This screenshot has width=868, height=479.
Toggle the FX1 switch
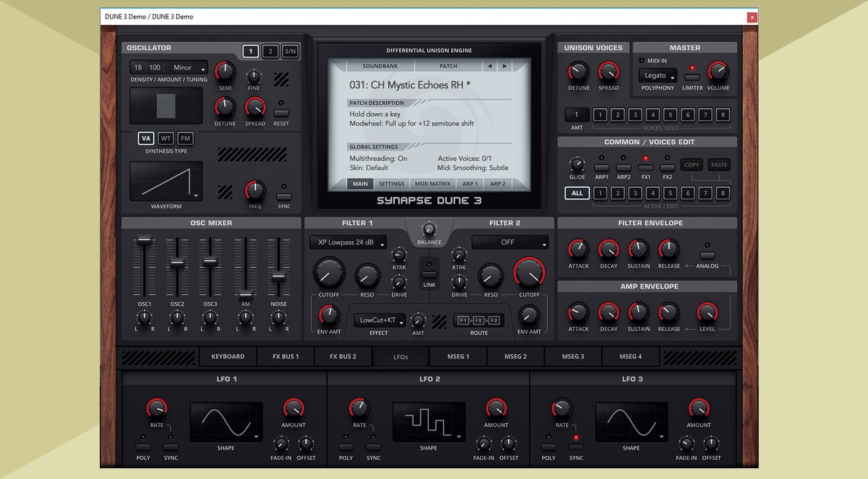[x=645, y=167]
